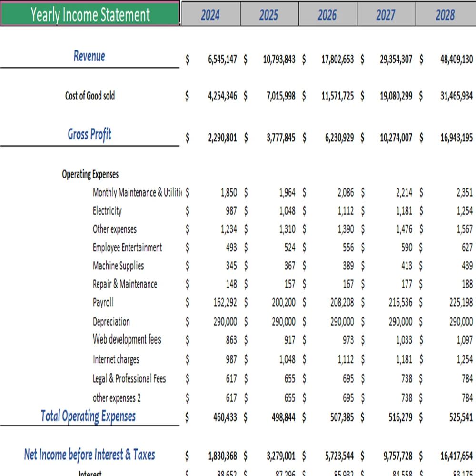The width and height of the screenshot is (476, 476).
Task: Click the 2024 column header
Action: point(210,14)
